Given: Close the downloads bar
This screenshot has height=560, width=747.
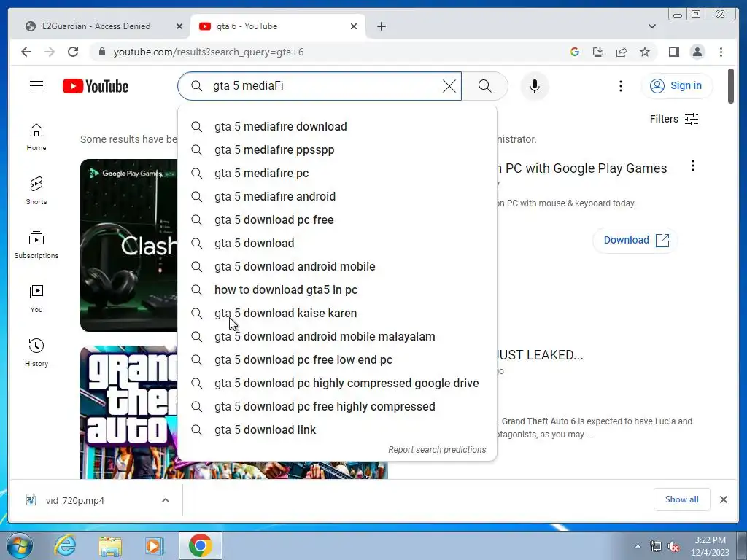Looking at the screenshot, I should (x=723, y=499).
